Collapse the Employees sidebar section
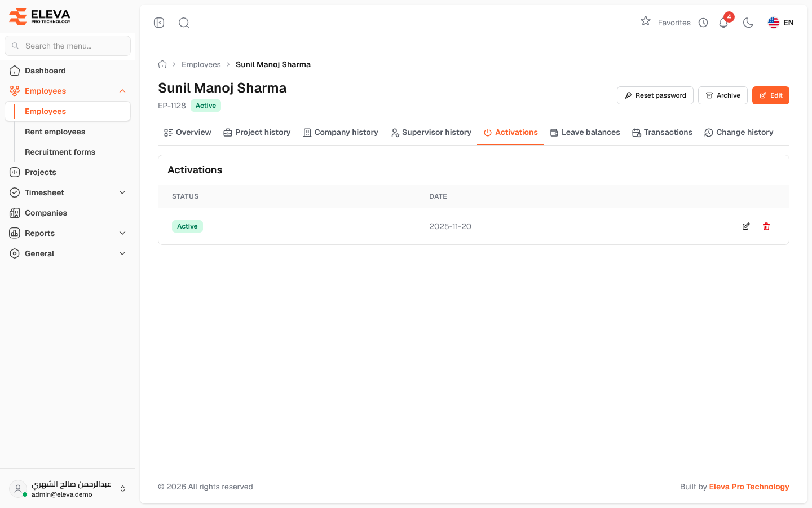This screenshot has height=508, width=812. tap(122, 91)
